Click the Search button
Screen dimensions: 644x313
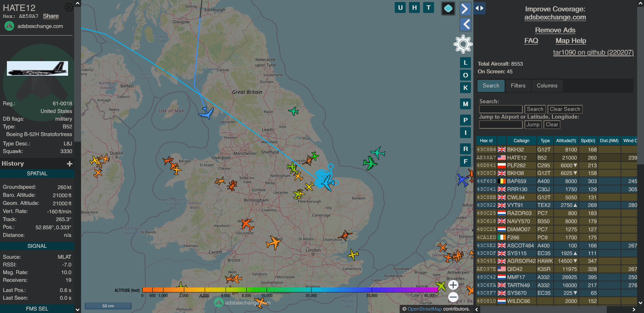(x=535, y=109)
